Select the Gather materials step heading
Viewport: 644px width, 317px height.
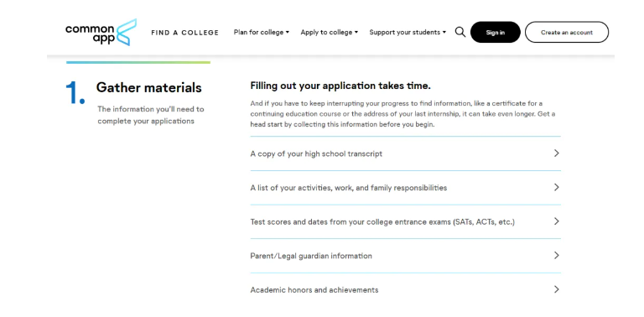(x=148, y=87)
